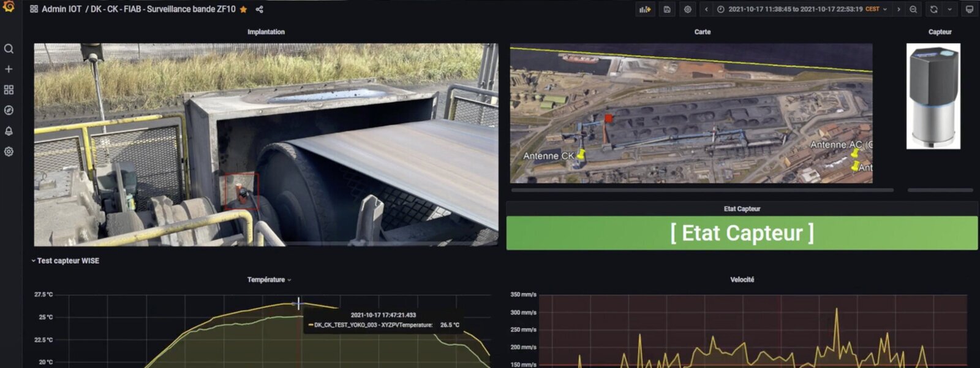Move time range backwards with left arrow
Image resolution: width=980 pixels, height=368 pixels.
tap(706, 9)
